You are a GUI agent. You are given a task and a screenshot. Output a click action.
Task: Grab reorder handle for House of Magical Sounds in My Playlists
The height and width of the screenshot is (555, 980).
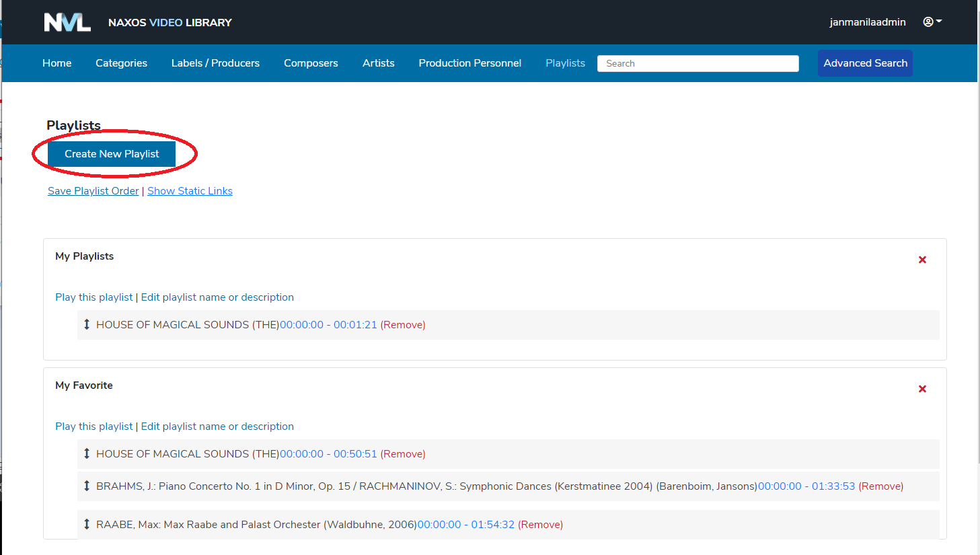click(87, 324)
